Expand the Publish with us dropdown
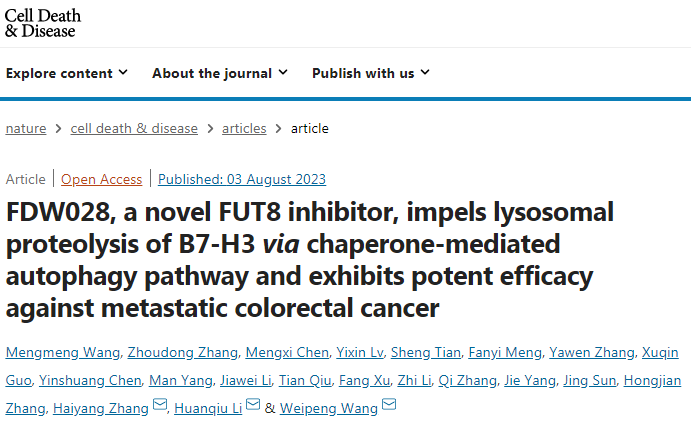Screen dimensions: 691x423 click(x=370, y=73)
